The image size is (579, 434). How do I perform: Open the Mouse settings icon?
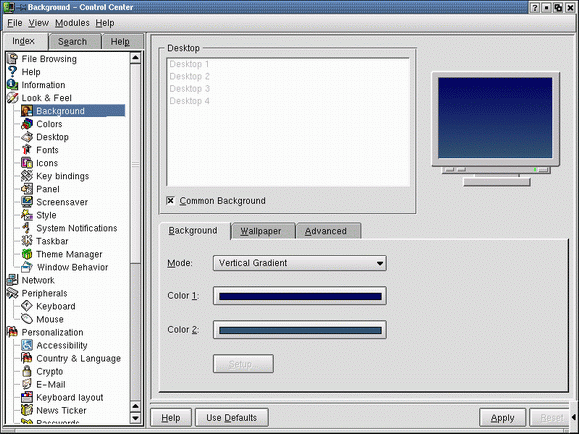point(27,319)
